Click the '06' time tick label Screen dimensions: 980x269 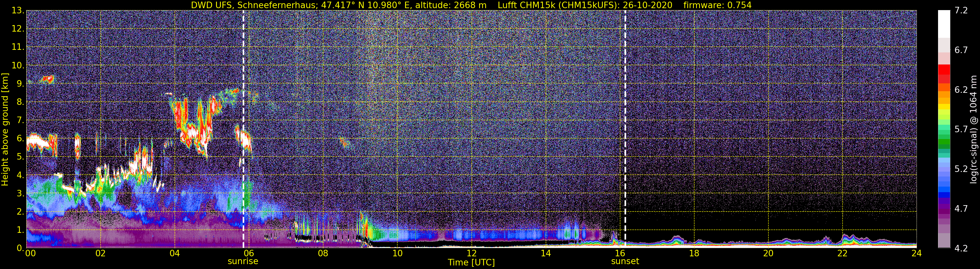pyautogui.click(x=249, y=253)
